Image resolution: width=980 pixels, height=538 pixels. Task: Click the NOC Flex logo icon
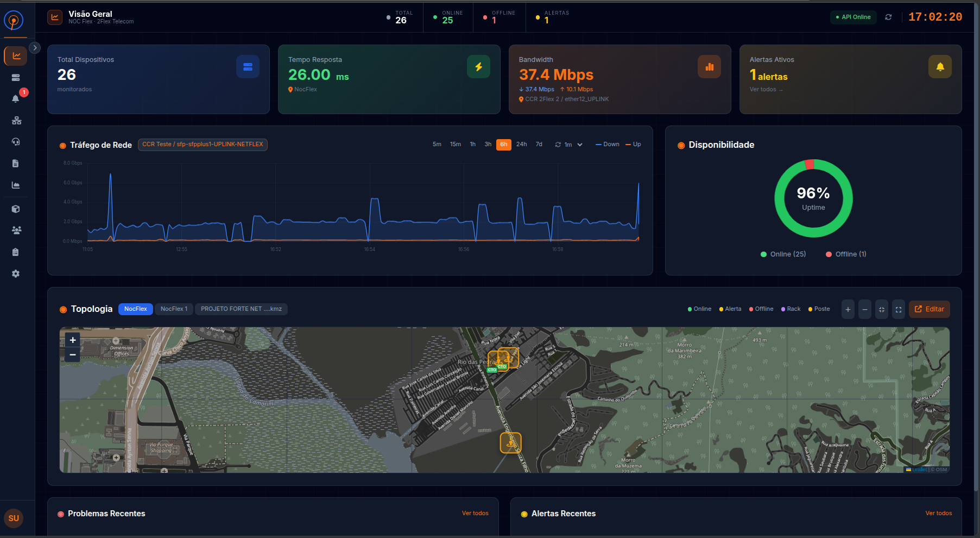tap(14, 21)
